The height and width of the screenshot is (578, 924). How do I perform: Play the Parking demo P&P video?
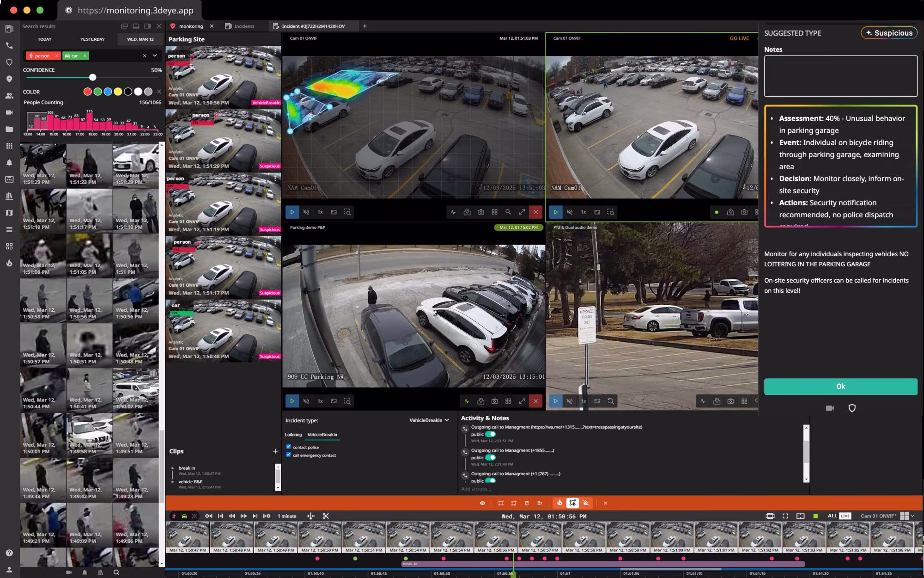(292, 401)
